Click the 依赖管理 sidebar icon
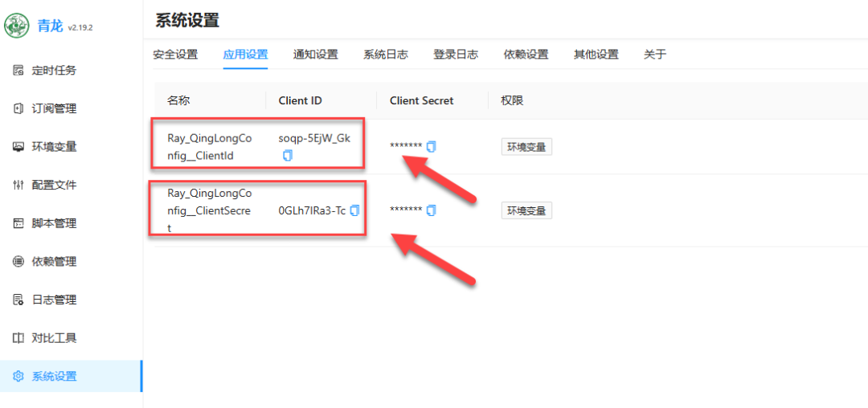 tap(18, 262)
